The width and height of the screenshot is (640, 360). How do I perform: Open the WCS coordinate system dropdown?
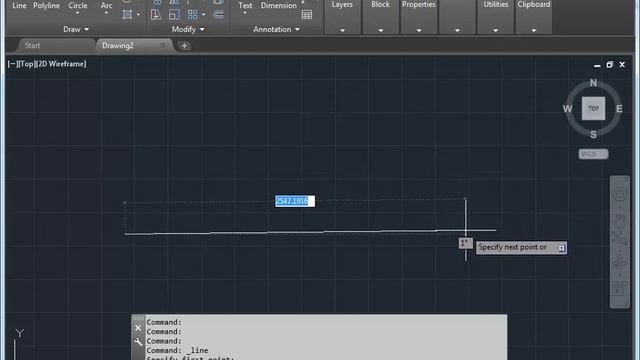[593, 154]
